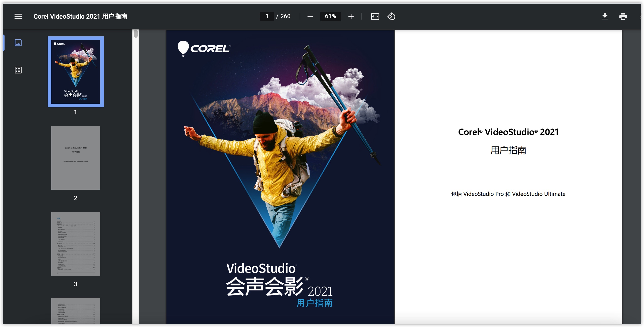Click the COREL logo on the cover page
Image resolution: width=644 pixels, height=327 pixels.
point(204,48)
